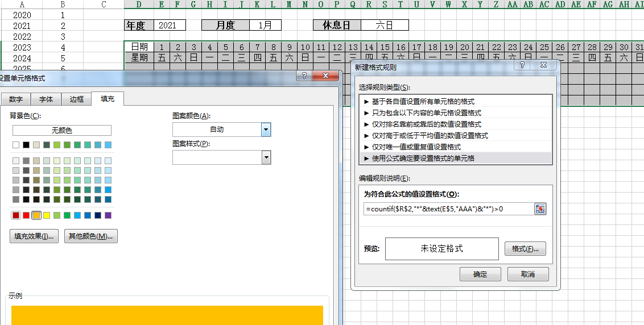Open the 图案样式 dropdown arrow
The image size is (644, 325).
[x=266, y=157]
